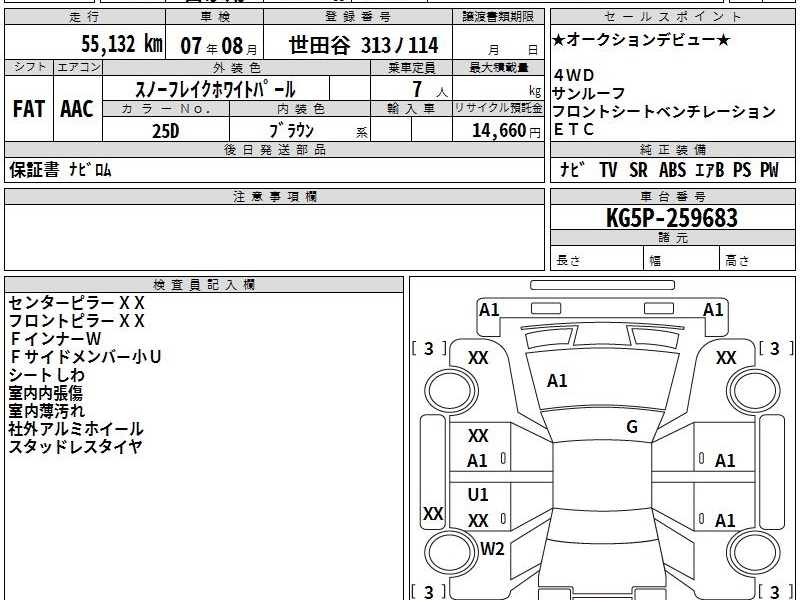Click the 長さ dimension label
The width and height of the screenshot is (800, 600).
click(568, 261)
